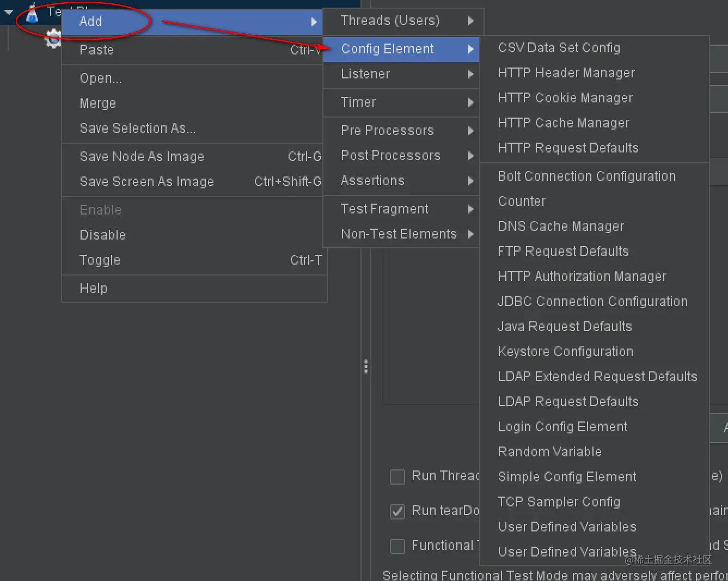728x581 pixels.
Task: Collapse the Test Plan tree node arrow
Action: 9,12
